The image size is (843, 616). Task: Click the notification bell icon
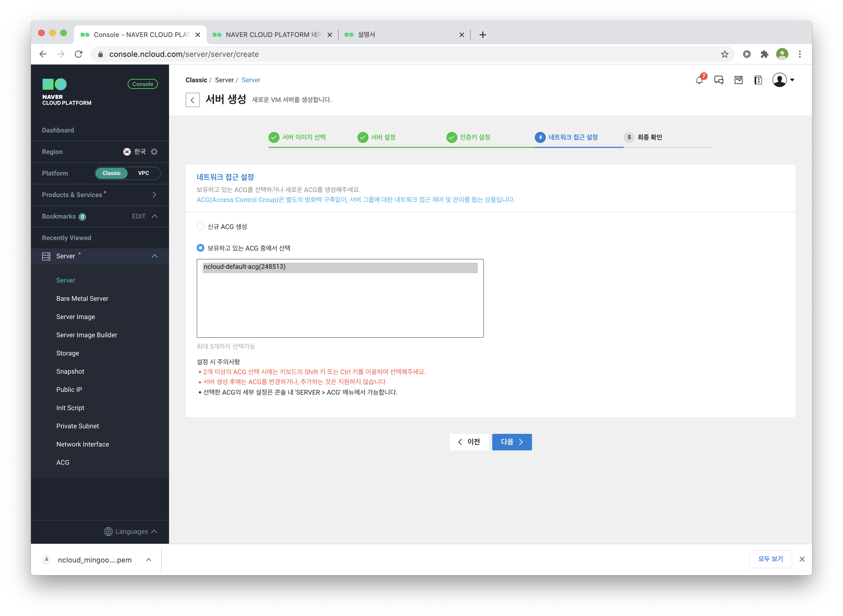point(699,80)
